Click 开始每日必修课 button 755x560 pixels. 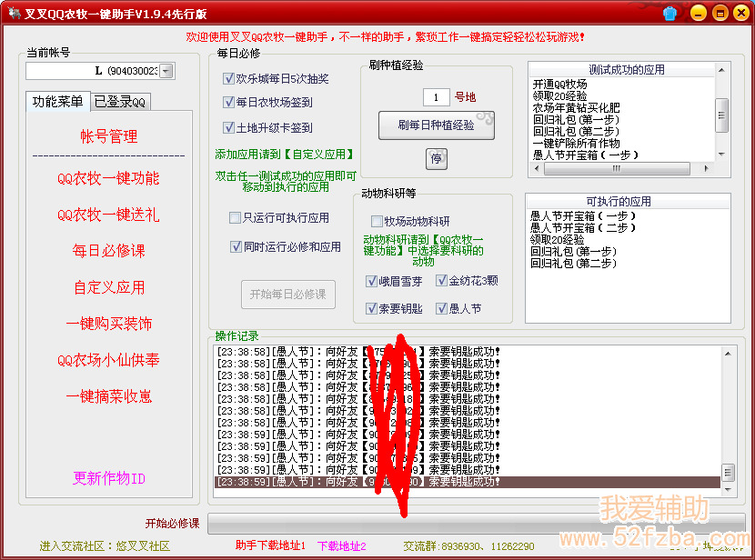point(288,294)
